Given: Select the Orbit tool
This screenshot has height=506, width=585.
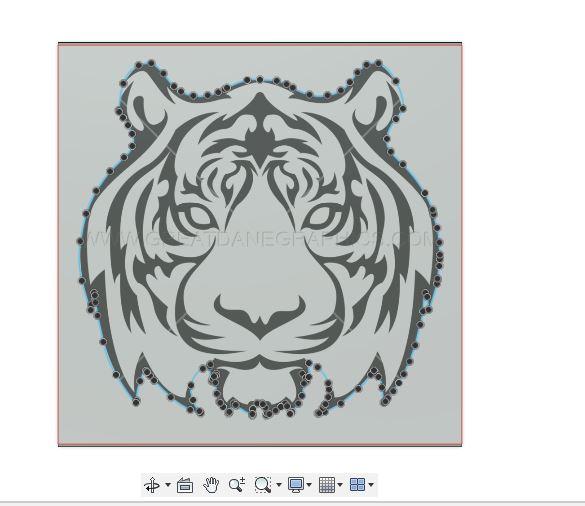Looking at the screenshot, I should pos(152,485).
